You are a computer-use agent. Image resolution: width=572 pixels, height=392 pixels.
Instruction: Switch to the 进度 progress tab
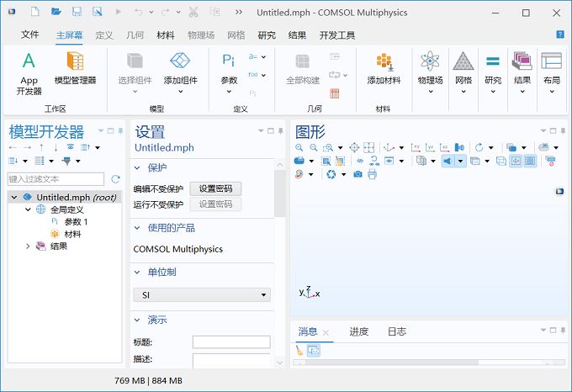click(x=359, y=331)
